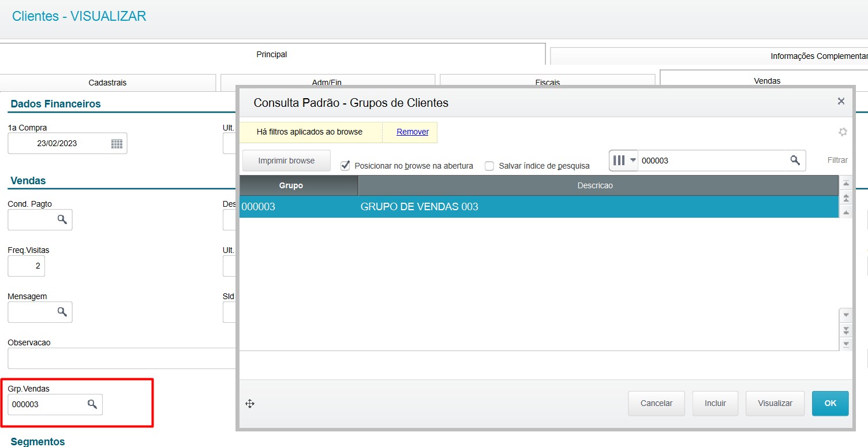Select the Fiscais tab
The width and height of the screenshot is (868, 447).
pos(547,83)
